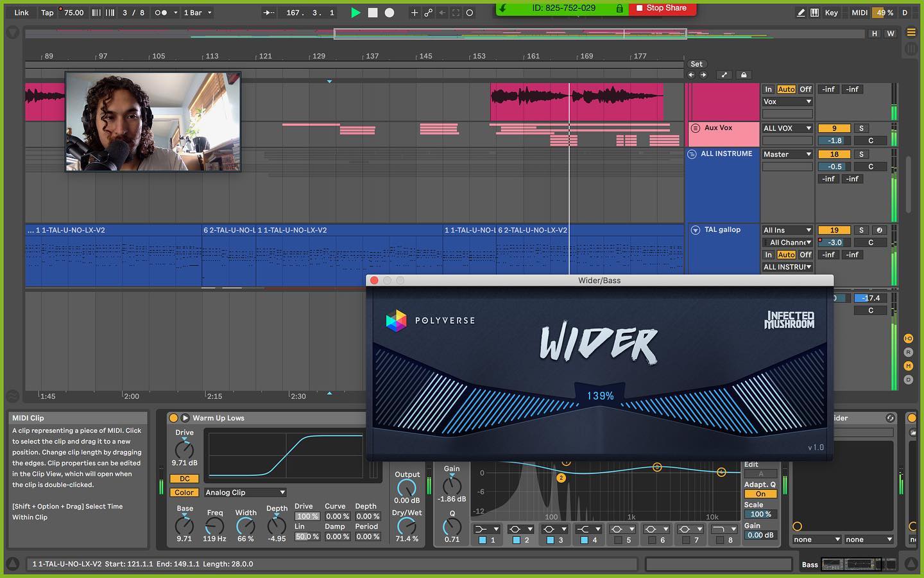Toggle the computer MIDI keyboard icon
This screenshot has height=578, width=924.
[814, 12]
